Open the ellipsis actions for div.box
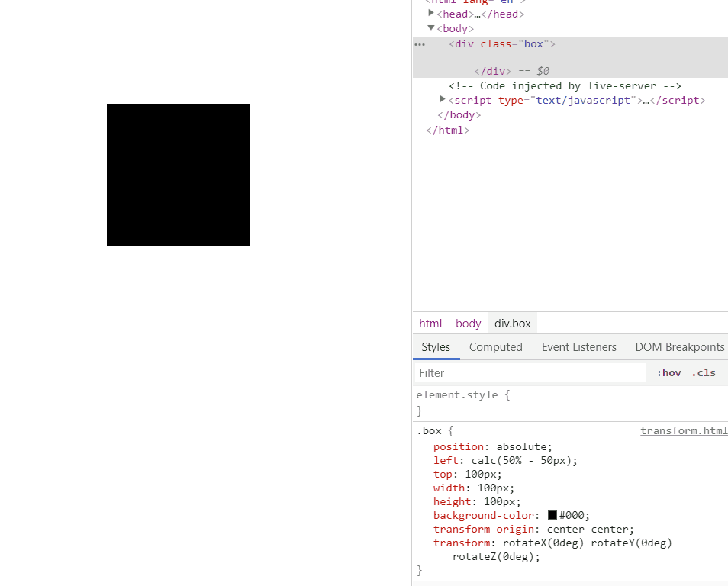 (420, 44)
